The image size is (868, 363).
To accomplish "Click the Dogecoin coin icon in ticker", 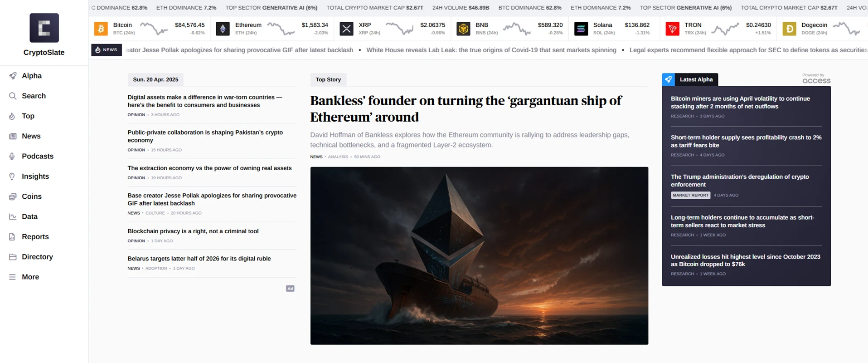I will [x=789, y=29].
